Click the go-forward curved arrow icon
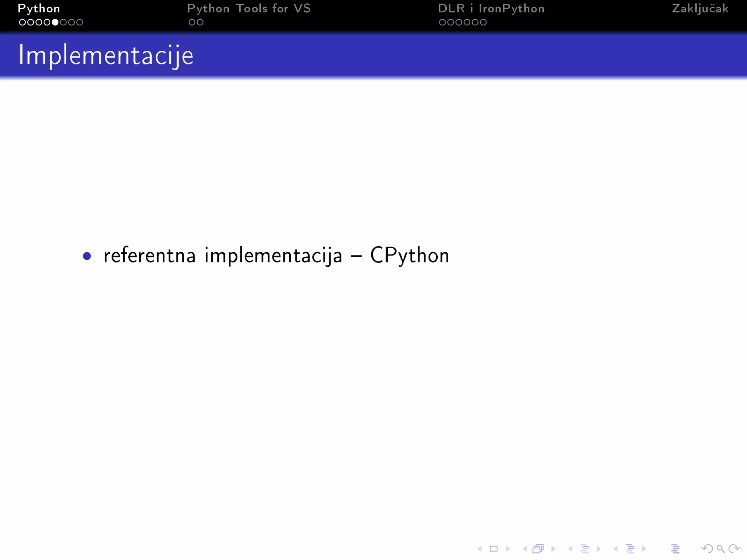747x560 pixels. click(x=734, y=549)
